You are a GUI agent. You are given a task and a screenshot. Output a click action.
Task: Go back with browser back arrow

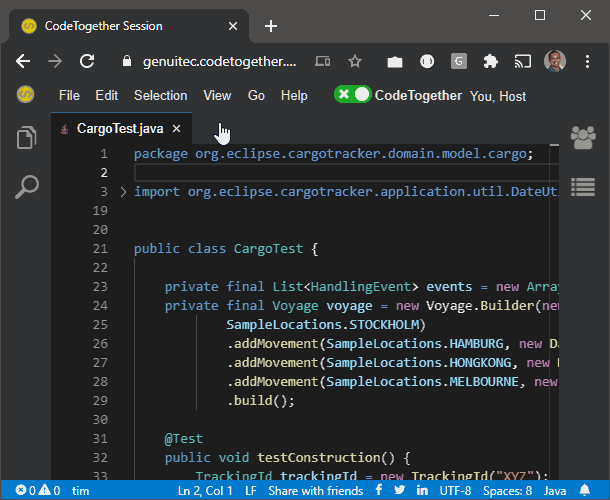[x=23, y=61]
